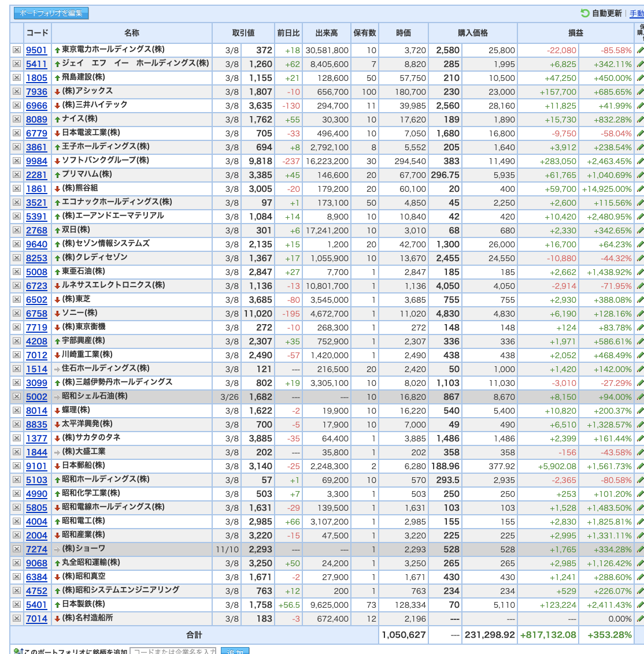Click the 保有数 column header

(x=365, y=33)
